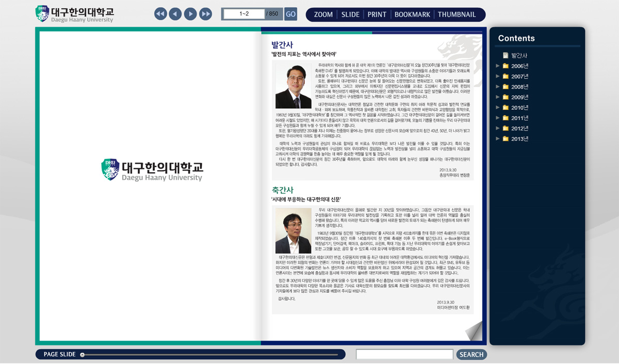Viewport: 619px width, 364px height.
Task: Expand the 2012년 tree arrow
Action: pyautogui.click(x=497, y=128)
